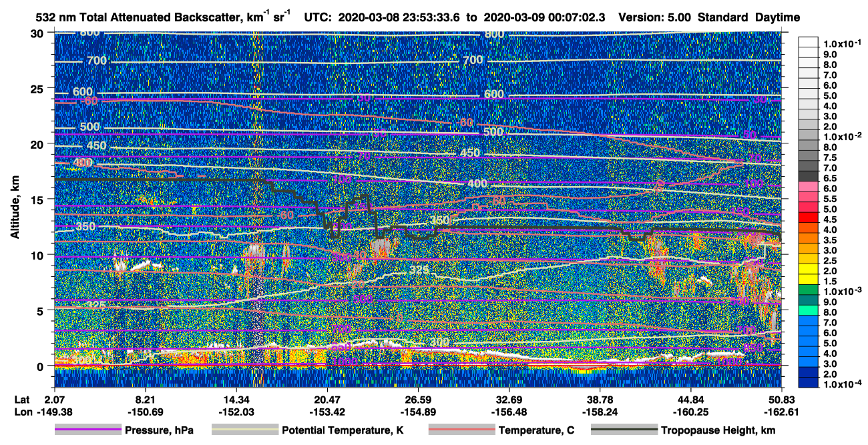Image resolution: width=868 pixels, height=445 pixels.
Task: Click the latitude value "14.34"
Action: [x=236, y=399]
